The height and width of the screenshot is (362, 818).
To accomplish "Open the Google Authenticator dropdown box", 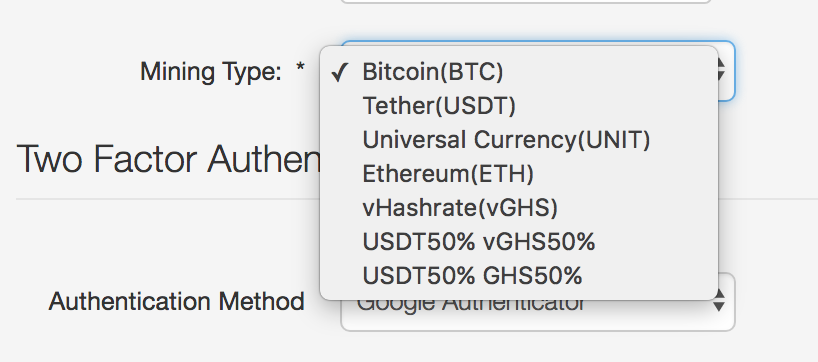I will [x=538, y=301].
